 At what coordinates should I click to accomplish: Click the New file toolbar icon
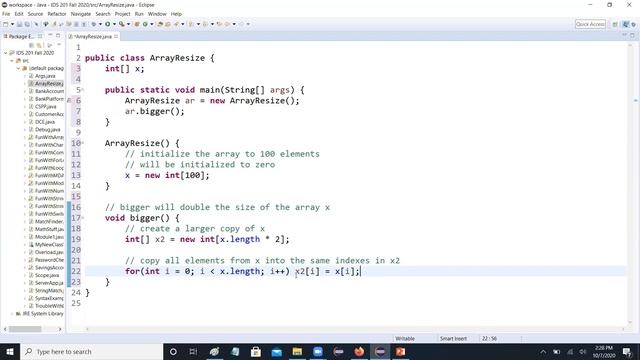pyautogui.click(x=6, y=24)
